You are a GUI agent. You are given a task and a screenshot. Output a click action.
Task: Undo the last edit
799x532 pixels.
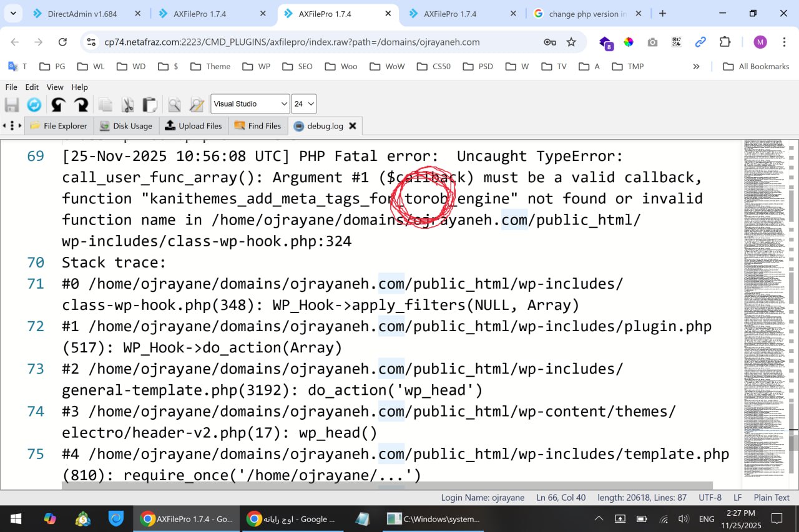(58, 104)
